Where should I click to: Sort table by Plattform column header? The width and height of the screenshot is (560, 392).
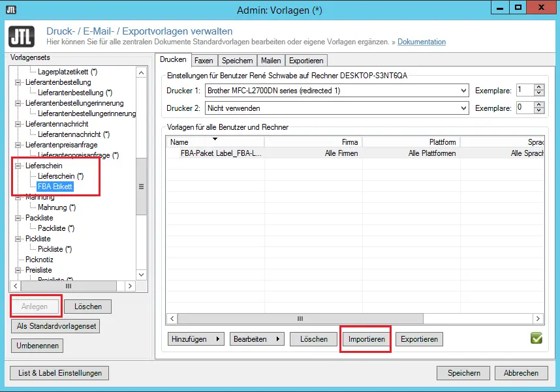coord(411,142)
